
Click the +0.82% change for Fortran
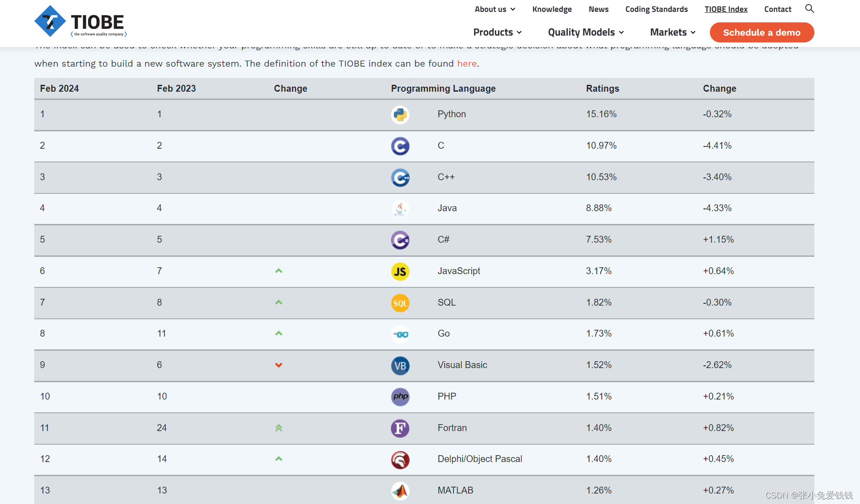719,428
